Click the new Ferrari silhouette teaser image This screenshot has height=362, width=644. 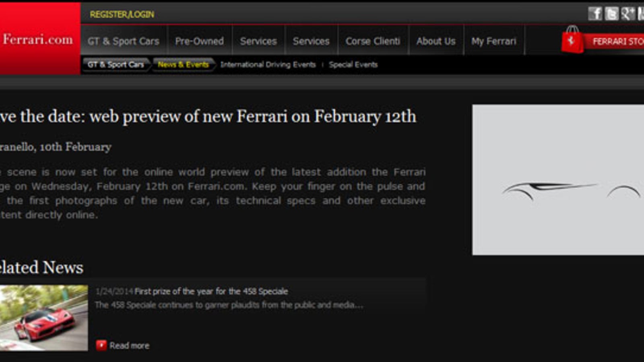point(558,179)
